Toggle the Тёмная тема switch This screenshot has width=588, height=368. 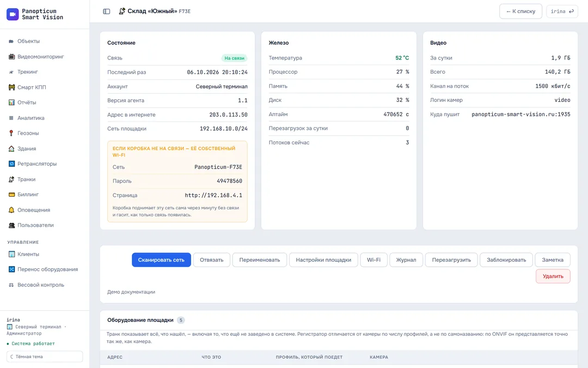pyautogui.click(x=45, y=357)
